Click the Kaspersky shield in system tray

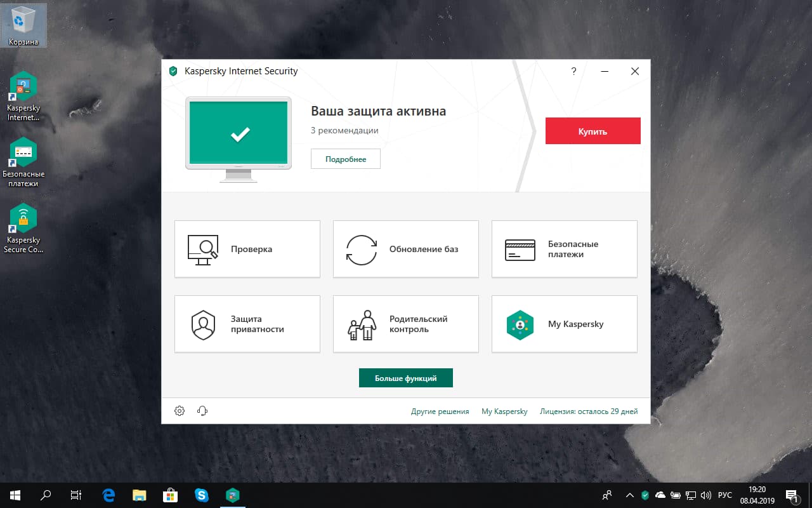click(645, 495)
